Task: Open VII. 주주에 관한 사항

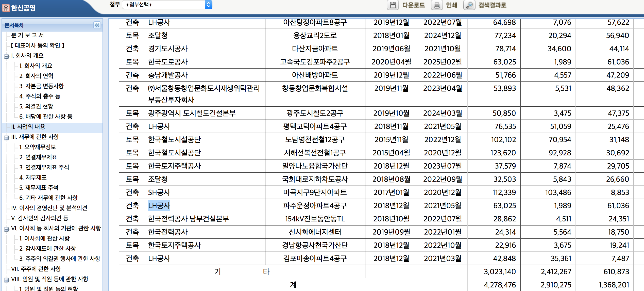Action: 36,269
